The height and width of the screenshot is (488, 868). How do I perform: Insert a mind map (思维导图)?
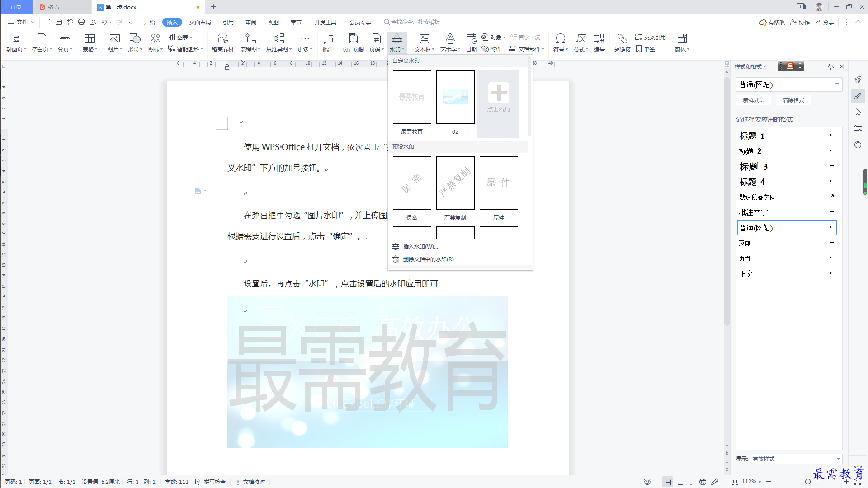pos(279,43)
